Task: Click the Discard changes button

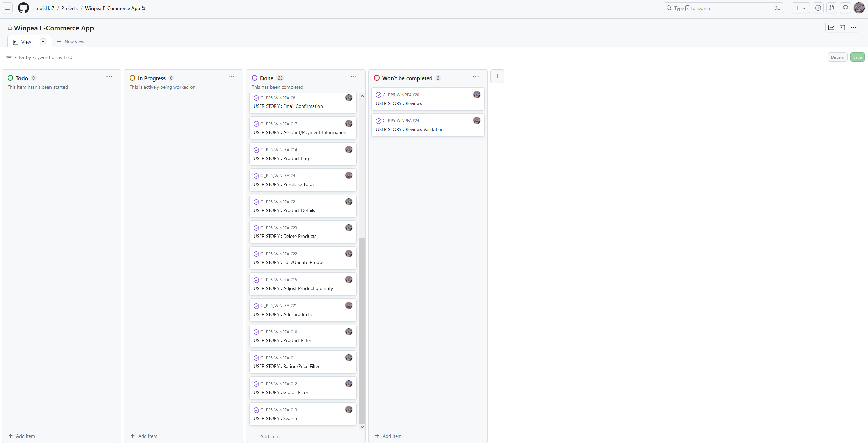Action: coord(838,57)
